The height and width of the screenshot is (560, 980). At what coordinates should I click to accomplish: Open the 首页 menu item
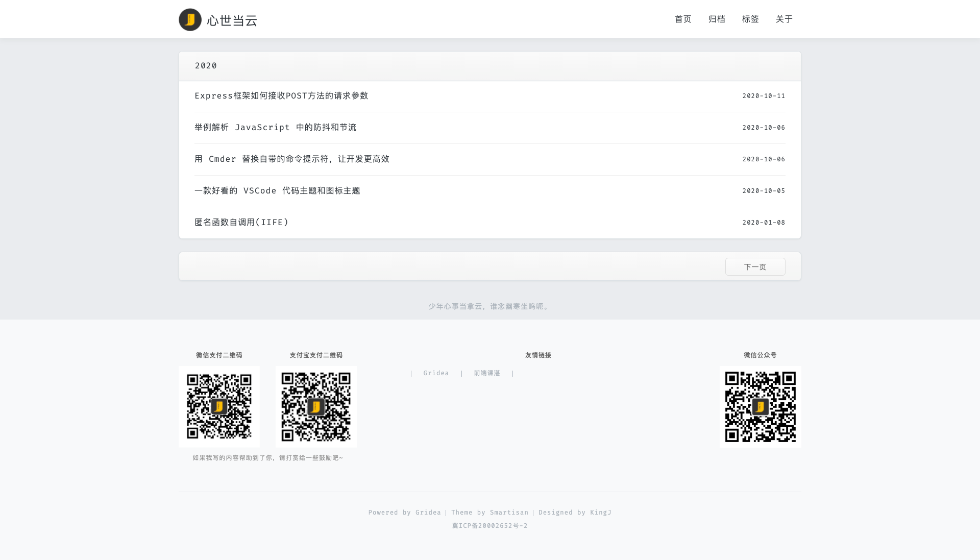682,19
